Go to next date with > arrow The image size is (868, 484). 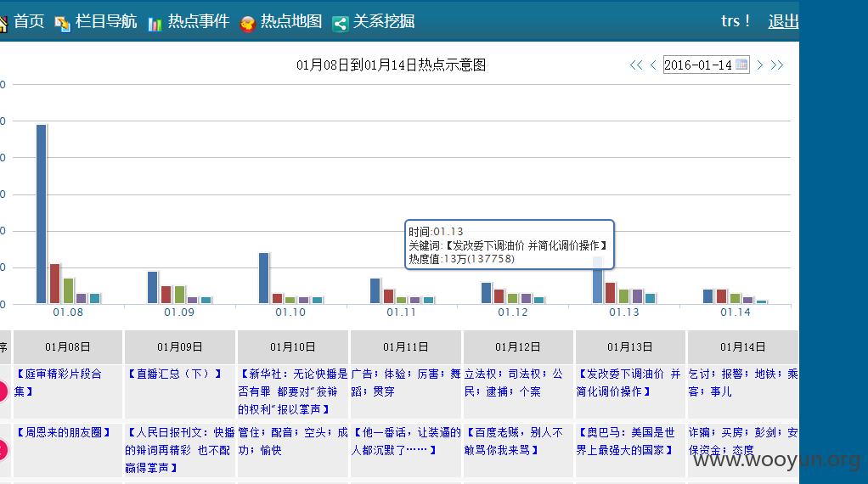point(760,65)
